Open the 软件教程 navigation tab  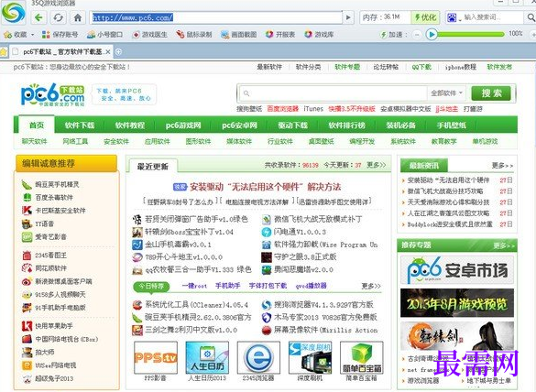(130, 125)
